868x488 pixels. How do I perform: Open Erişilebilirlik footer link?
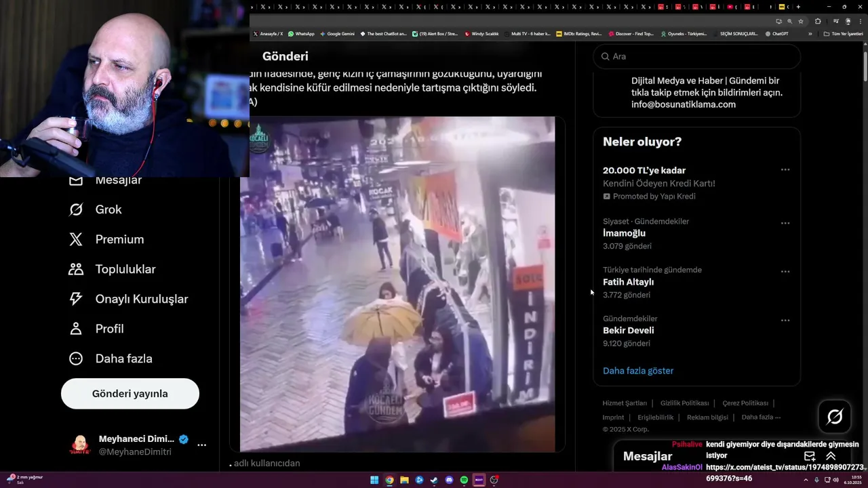pos(655,418)
